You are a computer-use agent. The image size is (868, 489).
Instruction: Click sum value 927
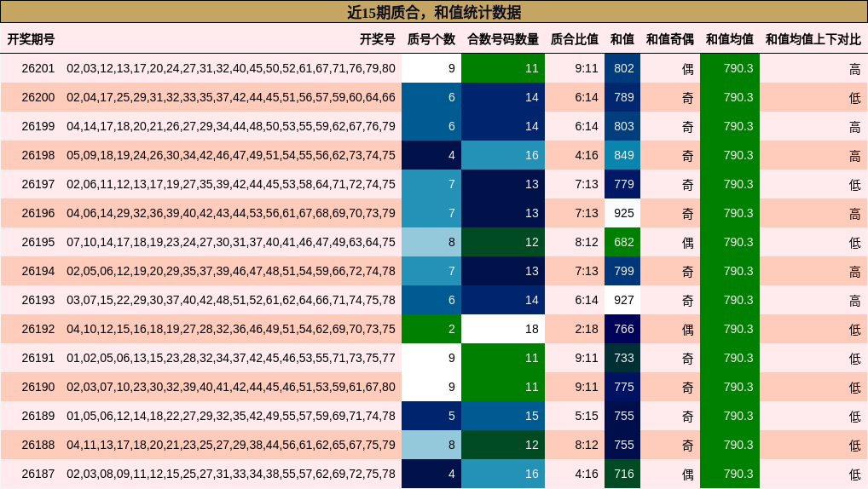pyautogui.click(x=622, y=300)
